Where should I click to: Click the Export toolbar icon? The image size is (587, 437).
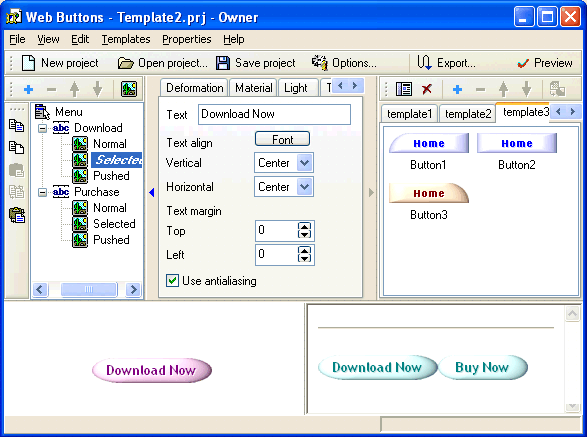click(424, 62)
